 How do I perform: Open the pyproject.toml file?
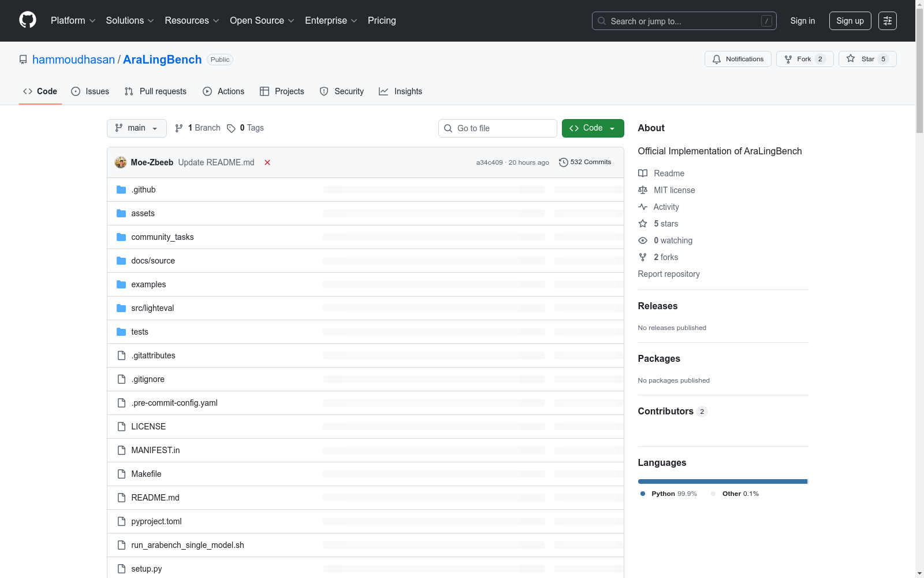157,521
